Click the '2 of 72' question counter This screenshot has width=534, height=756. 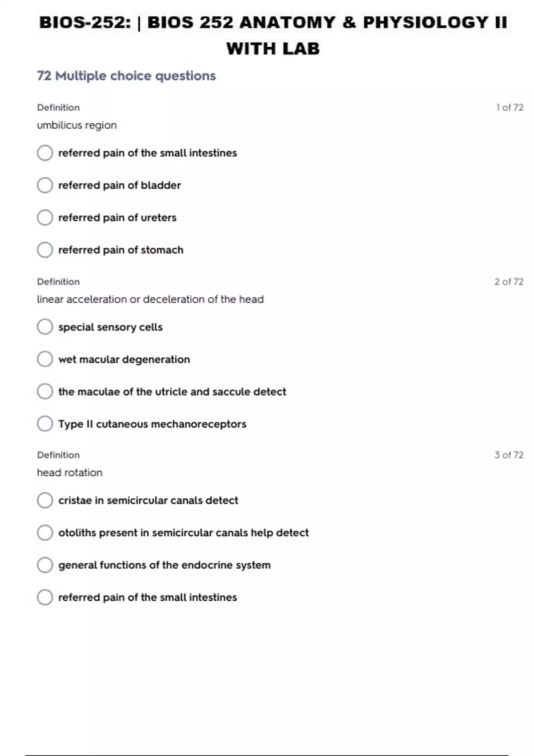509,281
